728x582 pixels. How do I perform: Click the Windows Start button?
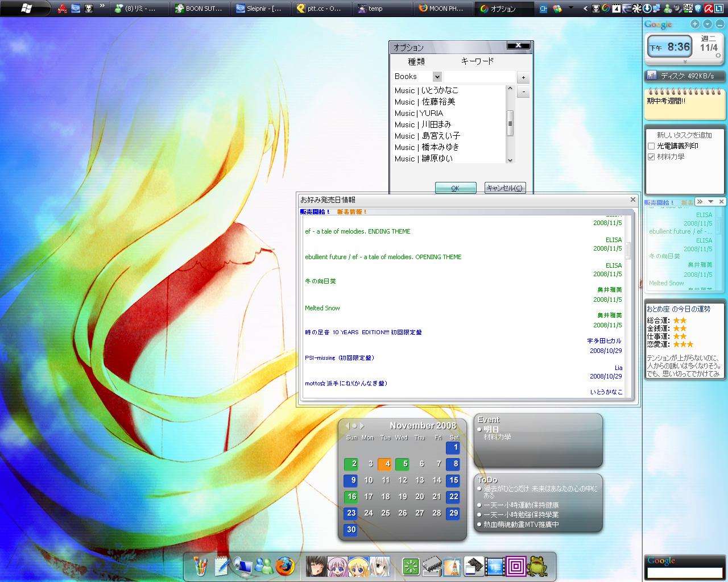point(26,9)
